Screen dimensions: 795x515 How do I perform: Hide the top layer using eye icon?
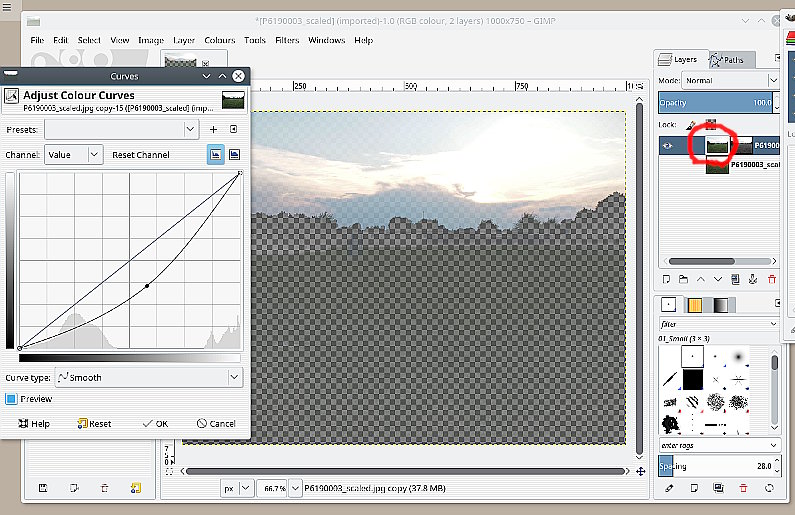(667, 146)
